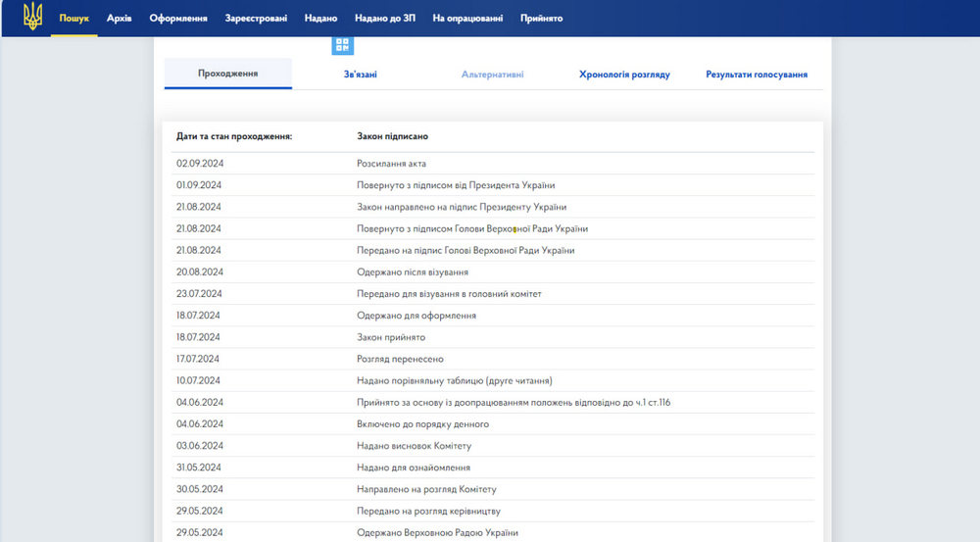Select the Розгляд перенесено entry
The height and width of the screenshot is (542, 980).
point(400,359)
